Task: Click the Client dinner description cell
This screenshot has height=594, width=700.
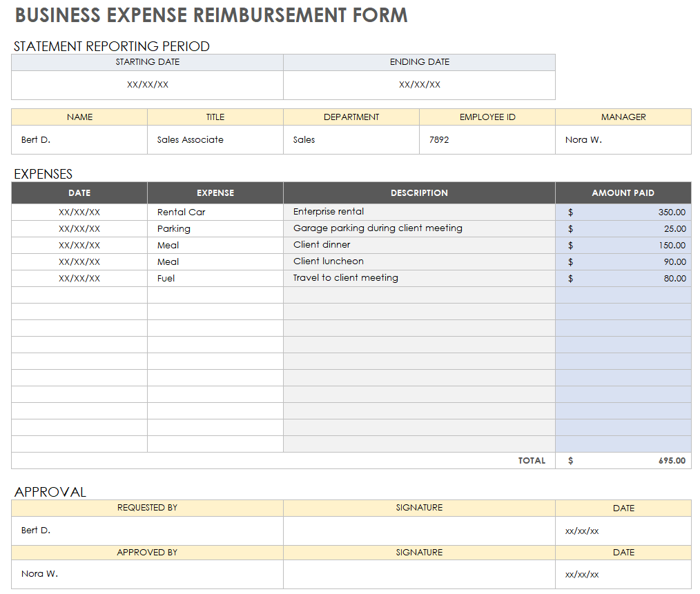Action: click(420, 245)
